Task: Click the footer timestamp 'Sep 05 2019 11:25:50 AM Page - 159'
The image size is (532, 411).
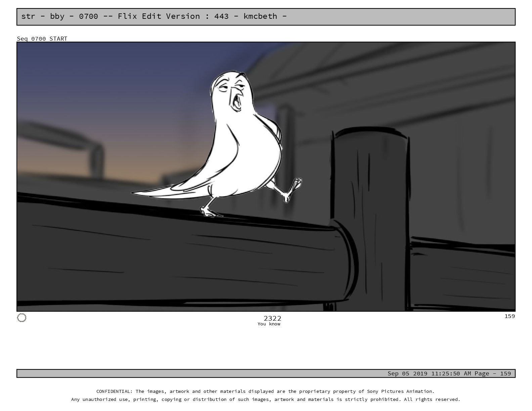Action: 449,373
